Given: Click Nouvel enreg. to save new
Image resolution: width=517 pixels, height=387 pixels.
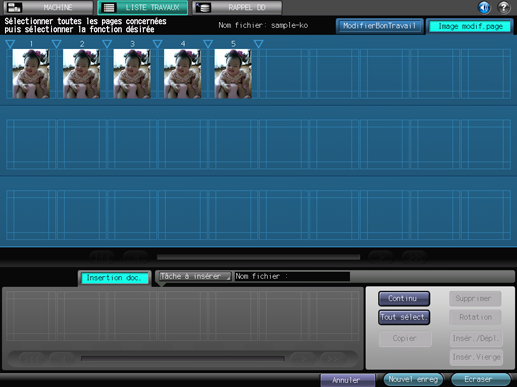Looking at the screenshot, I should pos(413,379).
